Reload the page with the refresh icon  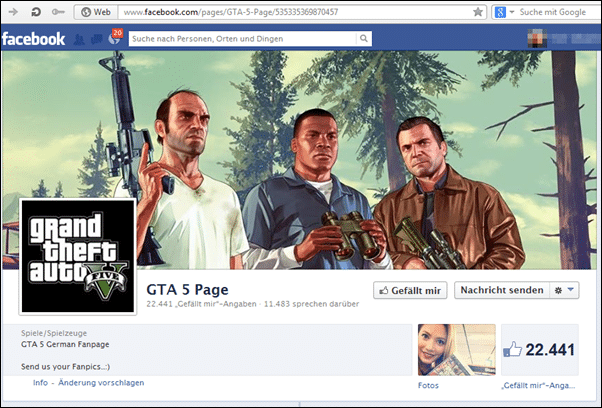coord(36,12)
